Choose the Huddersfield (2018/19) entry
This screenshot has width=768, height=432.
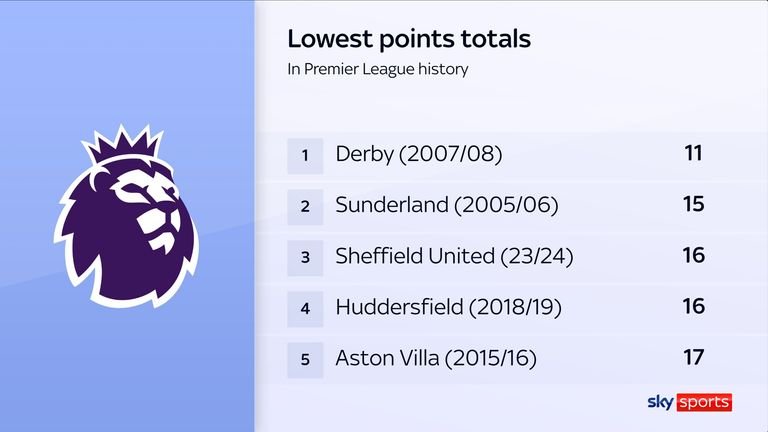pos(450,308)
